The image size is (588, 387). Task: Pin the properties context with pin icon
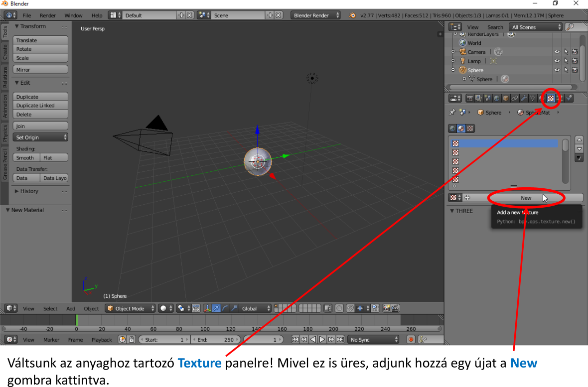pos(452,113)
